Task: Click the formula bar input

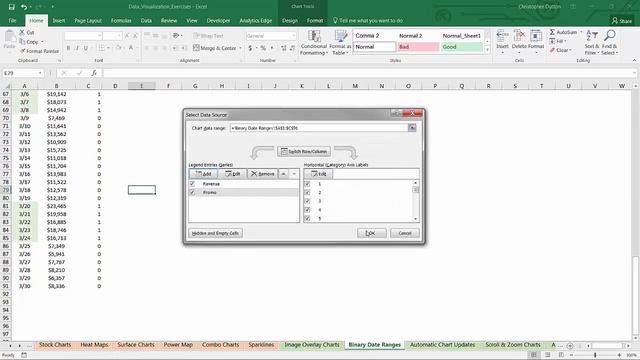Action: coord(369,73)
